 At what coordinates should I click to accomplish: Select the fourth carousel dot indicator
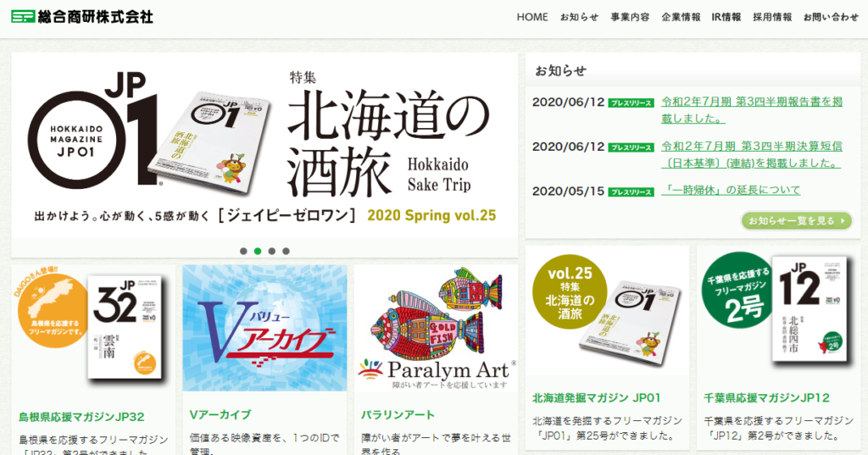287,252
